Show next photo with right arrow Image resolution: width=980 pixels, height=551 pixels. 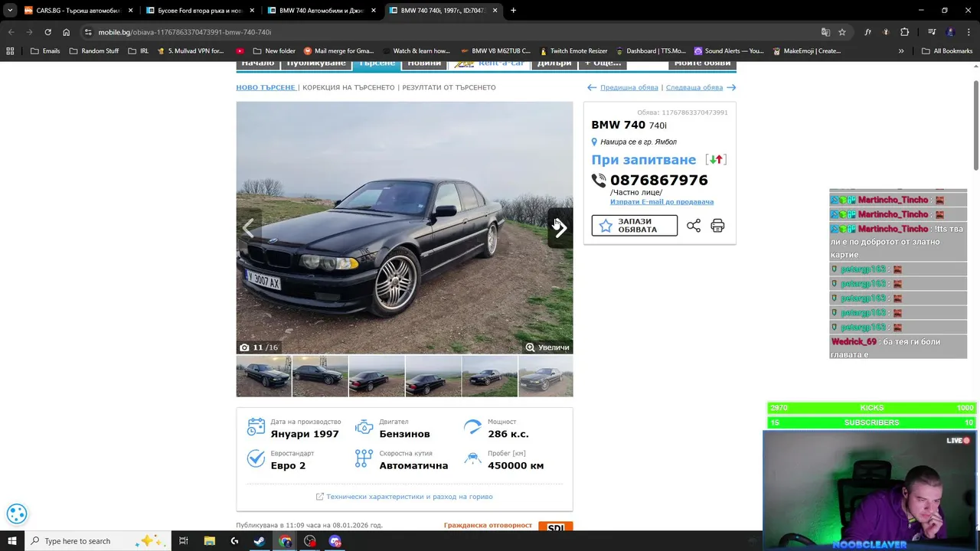pos(560,228)
